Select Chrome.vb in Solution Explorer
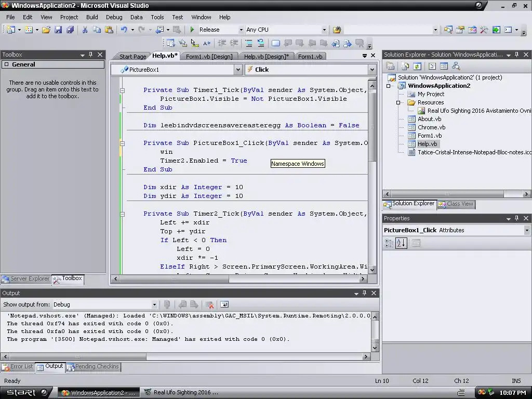This screenshot has height=399, width=532. click(x=431, y=127)
